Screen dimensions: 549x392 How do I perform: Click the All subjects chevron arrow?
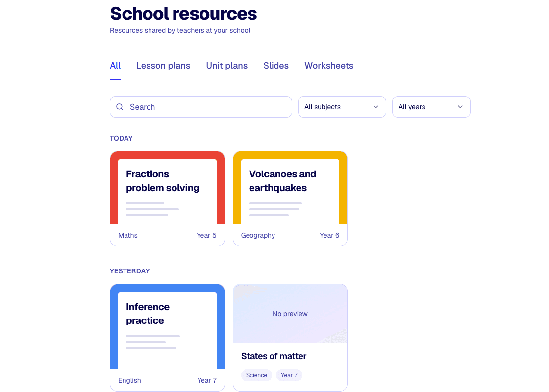(375, 107)
